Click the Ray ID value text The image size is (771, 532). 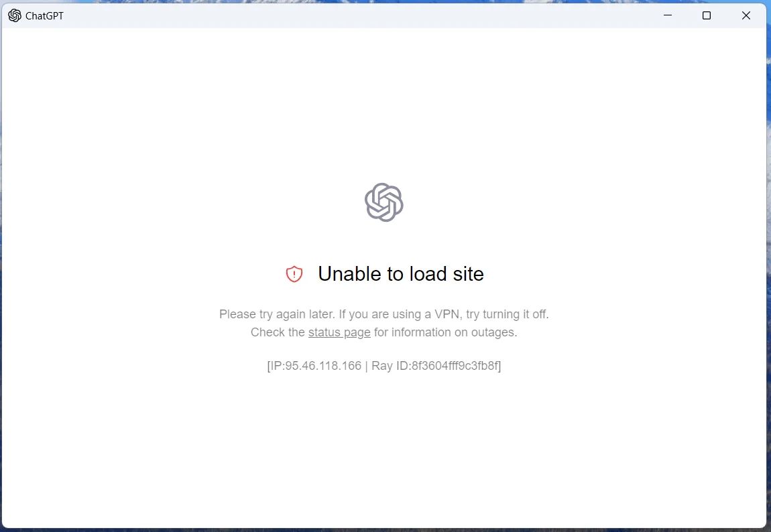coord(455,365)
